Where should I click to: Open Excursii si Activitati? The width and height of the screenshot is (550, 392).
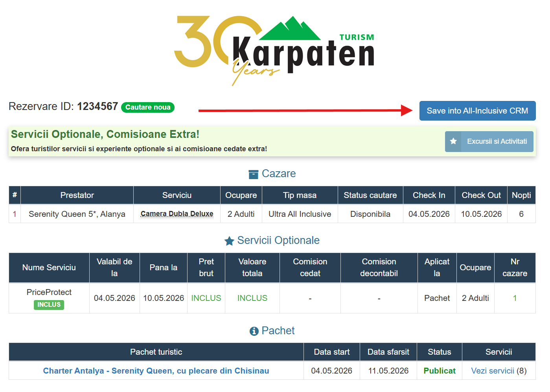tap(489, 141)
